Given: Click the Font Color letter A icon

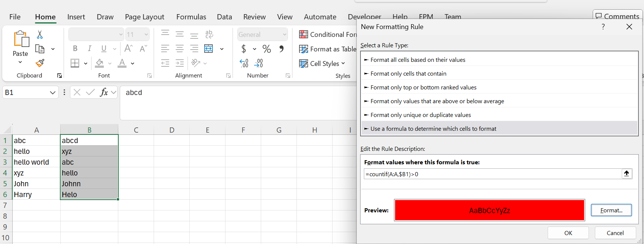Looking at the screenshot, I should tap(122, 63).
